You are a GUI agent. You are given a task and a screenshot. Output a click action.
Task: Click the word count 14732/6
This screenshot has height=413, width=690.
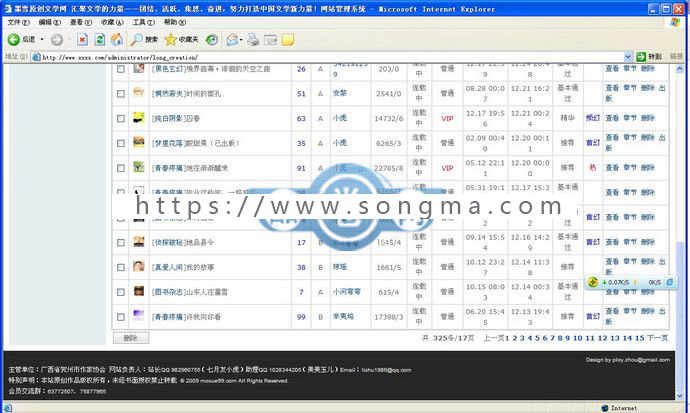click(389, 118)
